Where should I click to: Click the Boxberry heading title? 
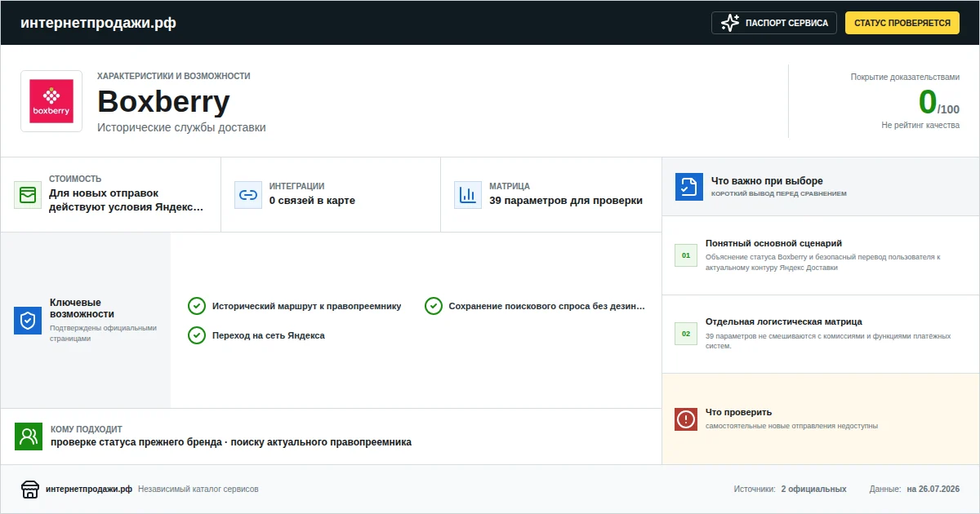pyautogui.click(x=163, y=102)
